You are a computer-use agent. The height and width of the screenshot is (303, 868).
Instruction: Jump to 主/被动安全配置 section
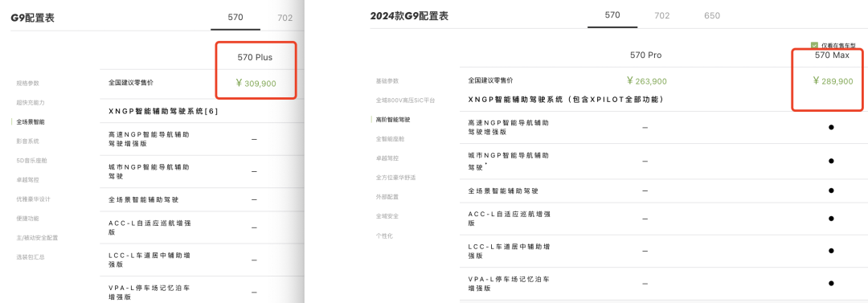click(37, 238)
